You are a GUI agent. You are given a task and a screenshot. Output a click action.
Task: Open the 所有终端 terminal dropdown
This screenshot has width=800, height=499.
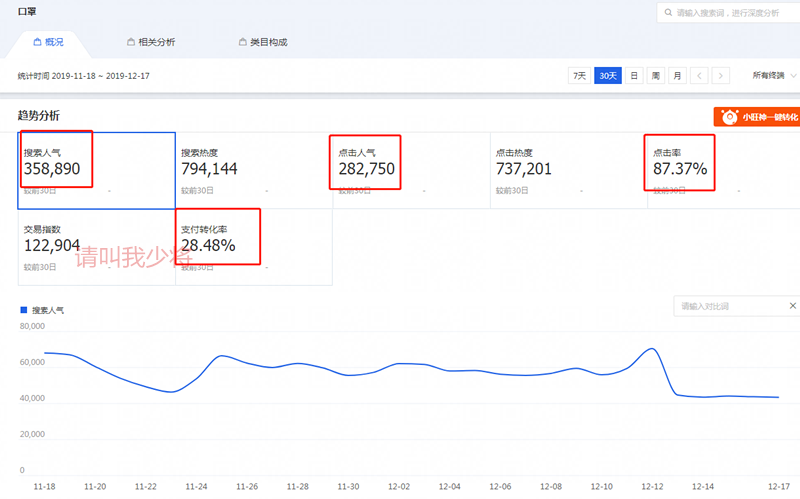[x=773, y=76]
